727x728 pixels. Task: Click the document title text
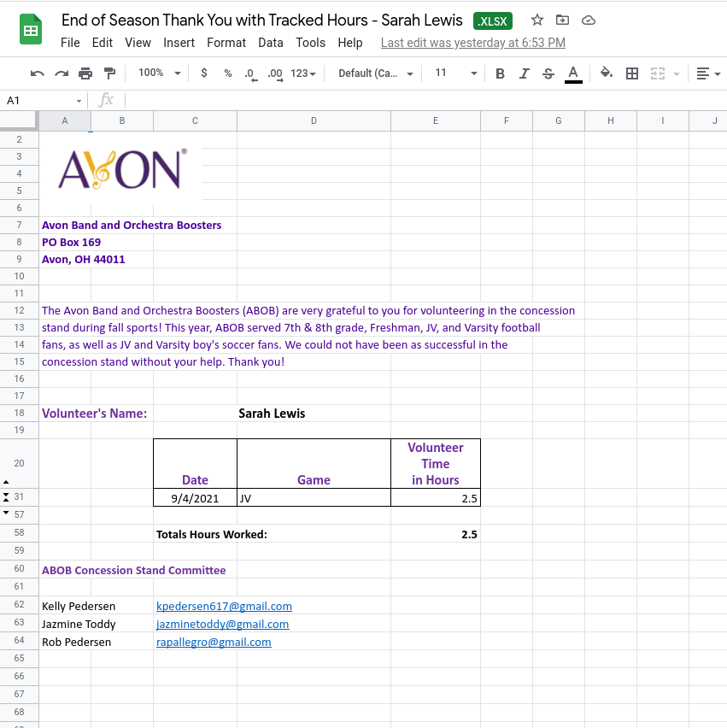pyautogui.click(x=261, y=21)
